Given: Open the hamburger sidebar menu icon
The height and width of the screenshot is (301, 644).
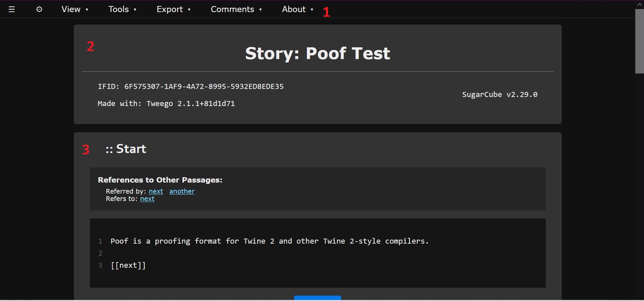Looking at the screenshot, I should [12, 9].
